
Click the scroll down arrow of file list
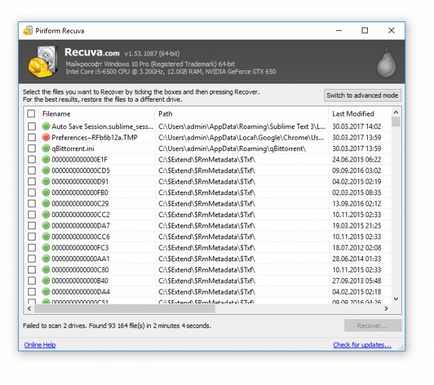click(x=396, y=299)
